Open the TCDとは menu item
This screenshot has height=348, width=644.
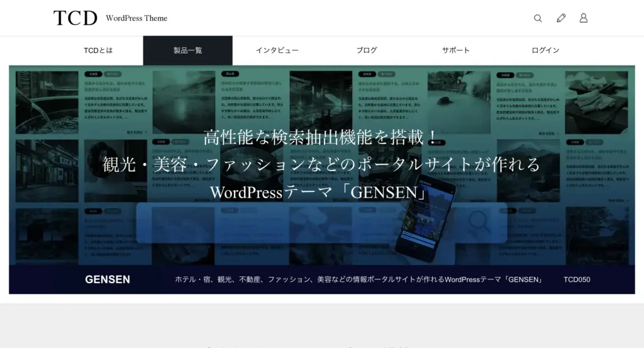(x=98, y=50)
